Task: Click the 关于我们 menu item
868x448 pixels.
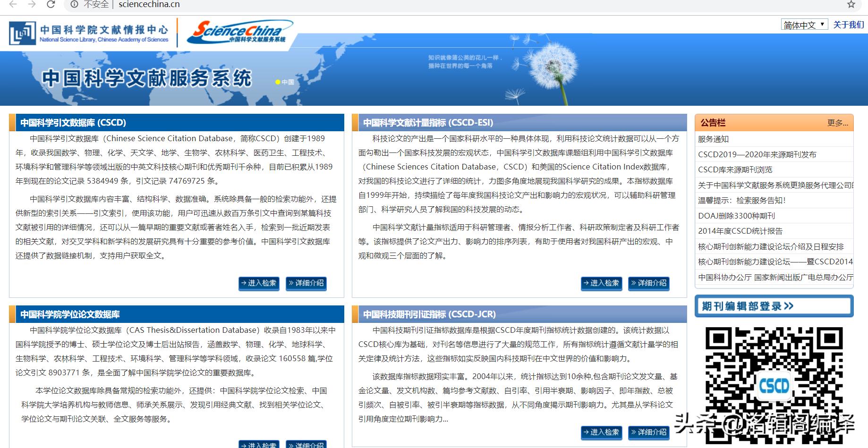Action: point(848,24)
